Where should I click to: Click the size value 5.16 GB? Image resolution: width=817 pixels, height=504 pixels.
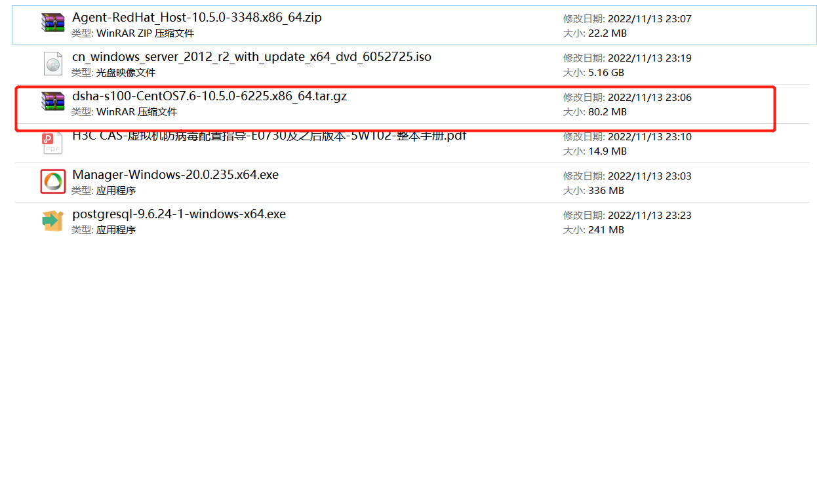click(606, 73)
